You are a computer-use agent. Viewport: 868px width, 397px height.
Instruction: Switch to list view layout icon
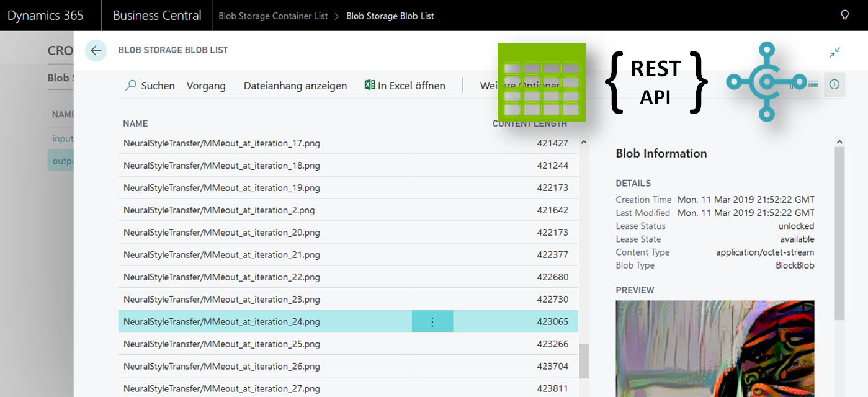pos(813,84)
